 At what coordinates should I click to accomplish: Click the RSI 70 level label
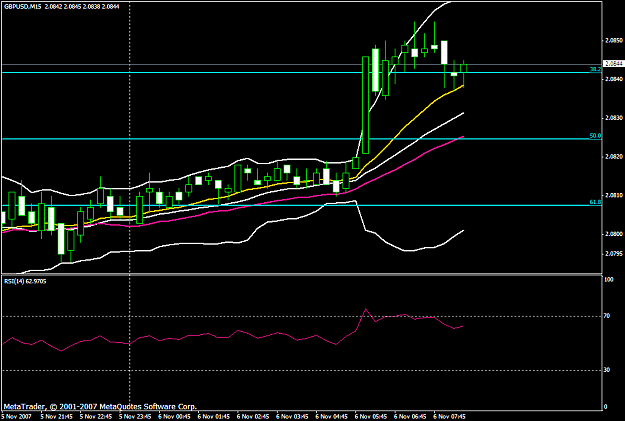click(x=607, y=316)
